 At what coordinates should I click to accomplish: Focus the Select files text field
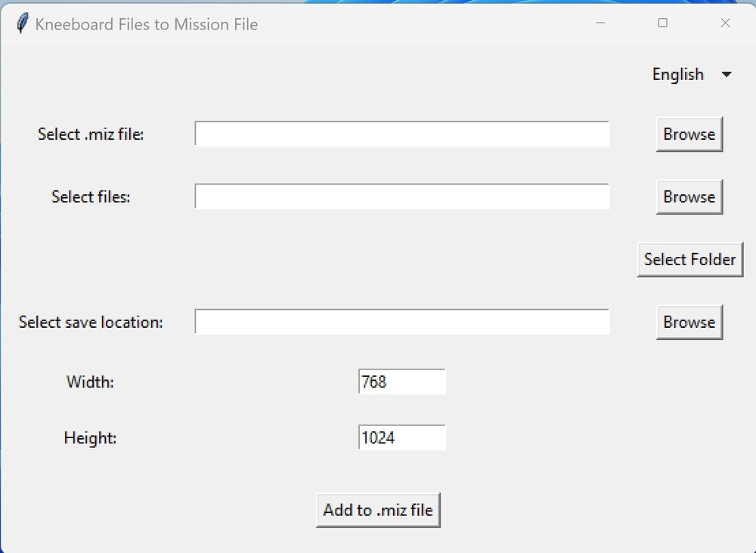pos(401,196)
